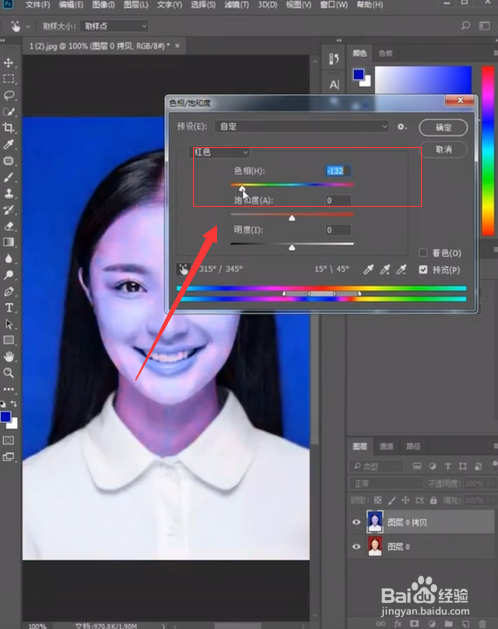This screenshot has height=629, width=498.
Task: Select the Zoom tool
Action: [9, 373]
